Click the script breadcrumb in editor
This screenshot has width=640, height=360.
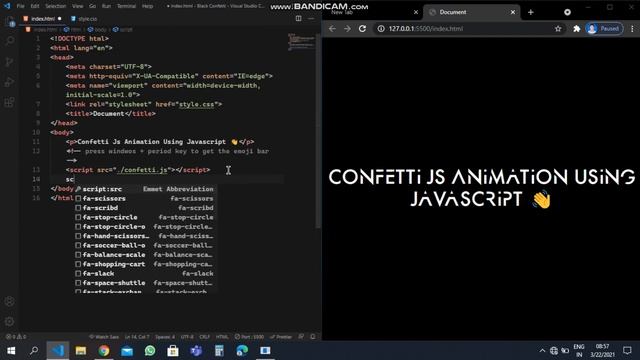pos(123,29)
